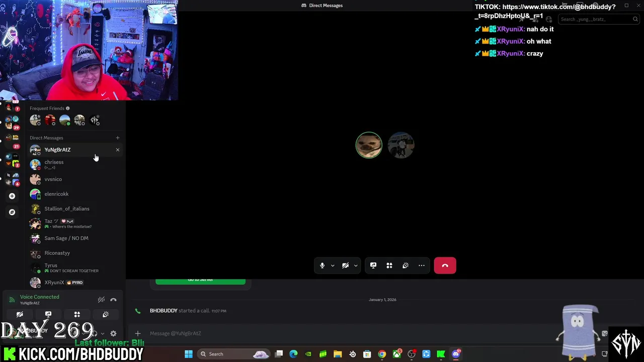
Task: Open the chrisess direct message
Action: point(75,164)
